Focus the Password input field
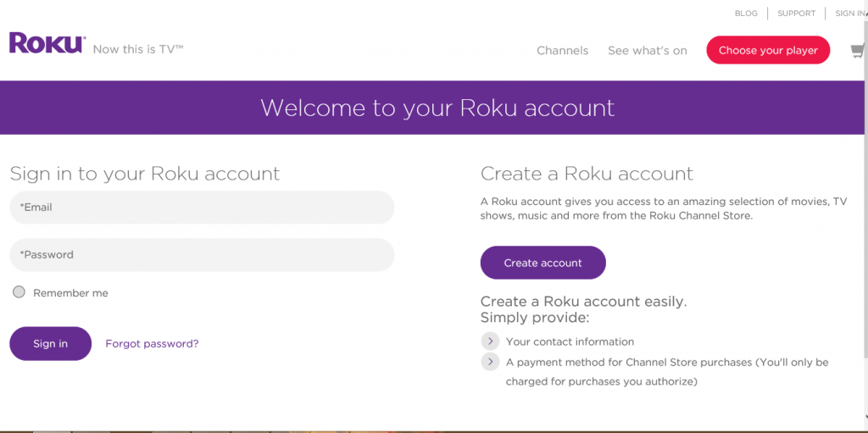 (202, 255)
